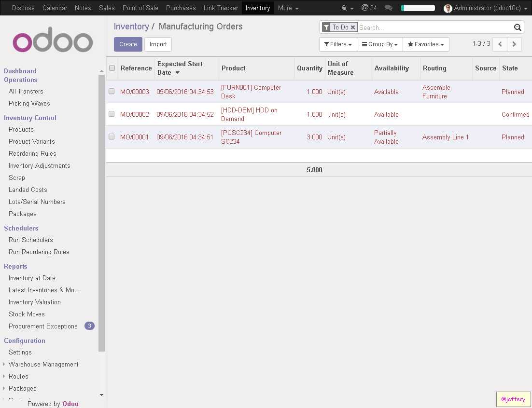The height and width of the screenshot is (408, 532).
Task: Click the sidebar vertical scrollbar
Action: [101, 214]
